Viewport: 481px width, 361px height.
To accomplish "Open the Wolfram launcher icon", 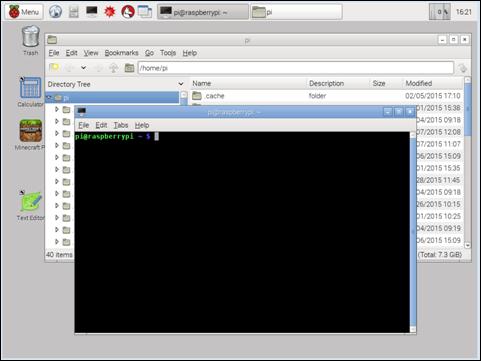I will (128, 12).
